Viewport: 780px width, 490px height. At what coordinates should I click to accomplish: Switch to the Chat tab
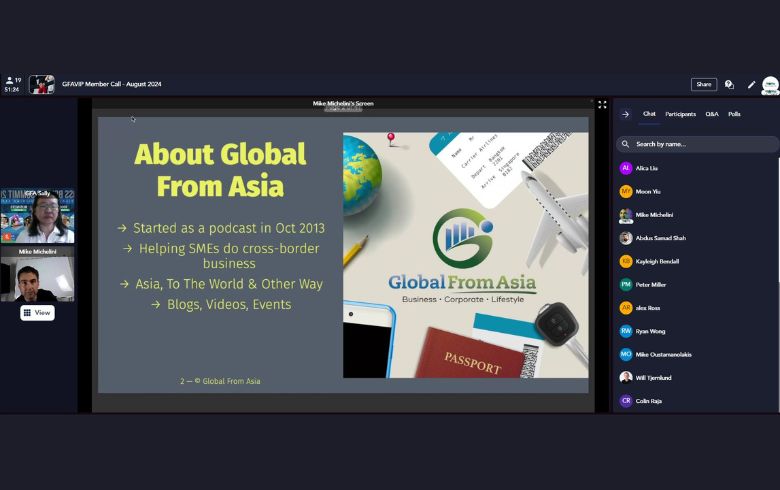click(649, 114)
